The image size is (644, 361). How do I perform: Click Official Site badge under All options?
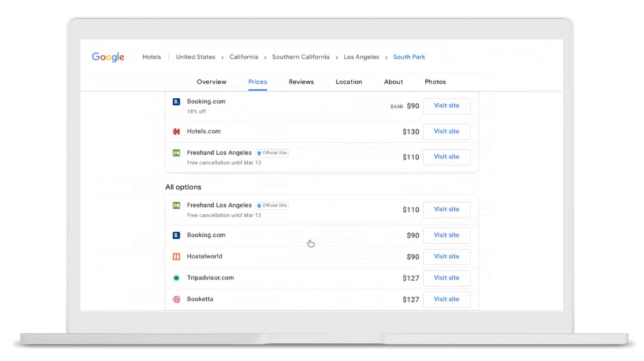point(272,205)
